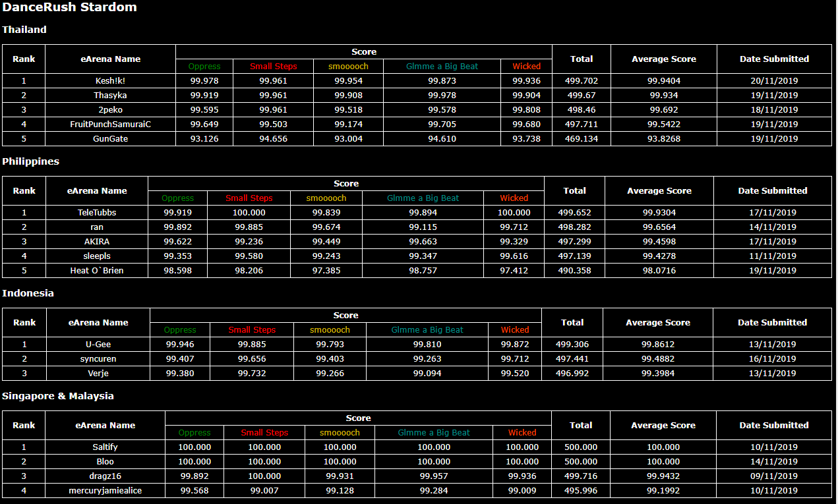Select Saltify in Singapore & Malaysia table

[x=105, y=447]
